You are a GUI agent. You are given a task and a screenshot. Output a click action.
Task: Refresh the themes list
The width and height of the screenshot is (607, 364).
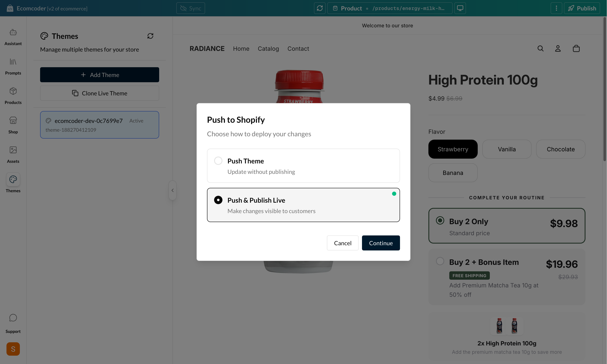tap(150, 36)
